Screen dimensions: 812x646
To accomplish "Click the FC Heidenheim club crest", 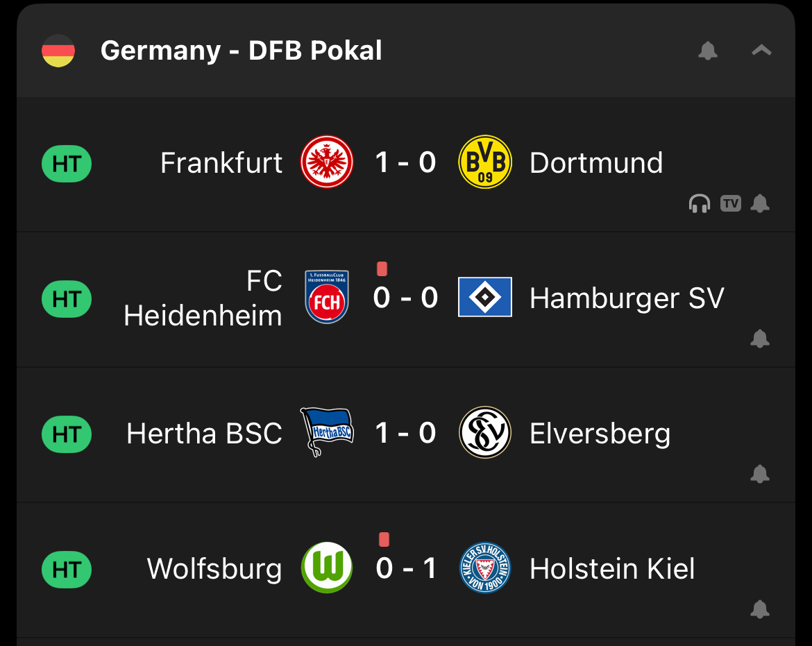I will (x=327, y=298).
